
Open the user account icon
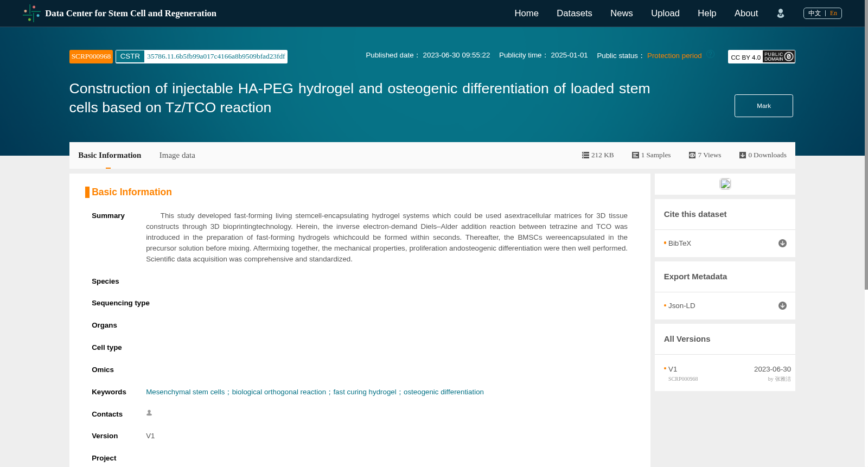[781, 14]
